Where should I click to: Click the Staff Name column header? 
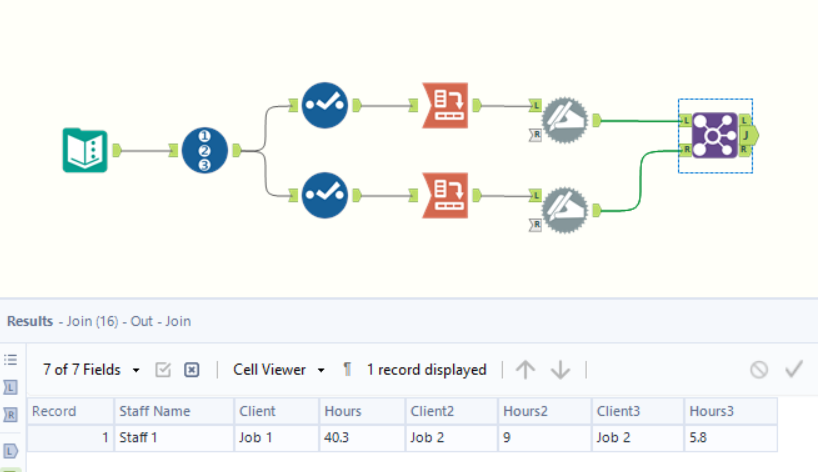155,411
